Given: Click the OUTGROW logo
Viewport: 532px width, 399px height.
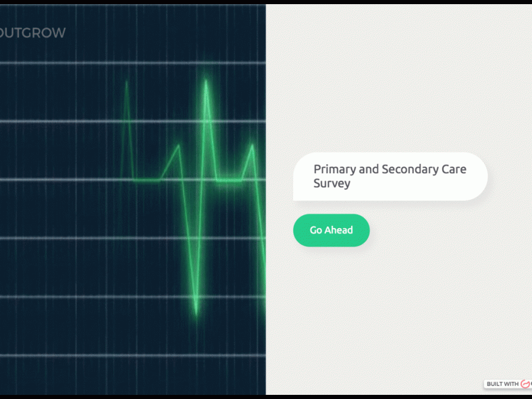Looking at the screenshot, I should [x=33, y=33].
